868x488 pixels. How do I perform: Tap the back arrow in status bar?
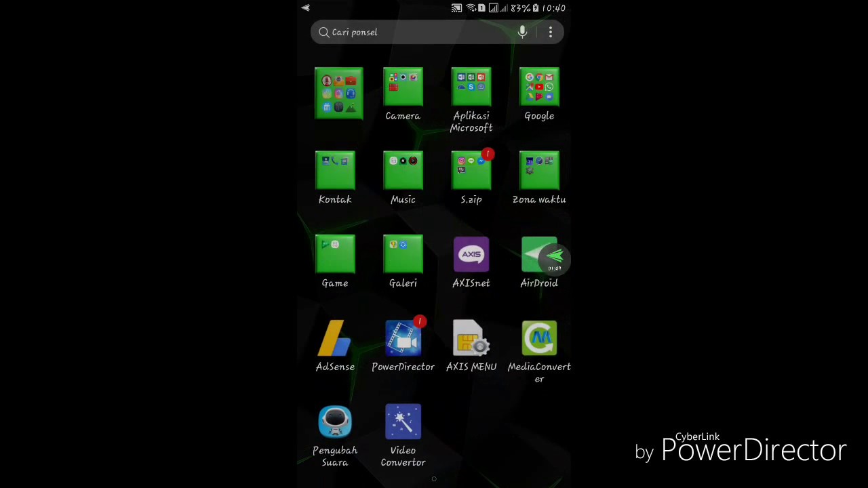[306, 8]
